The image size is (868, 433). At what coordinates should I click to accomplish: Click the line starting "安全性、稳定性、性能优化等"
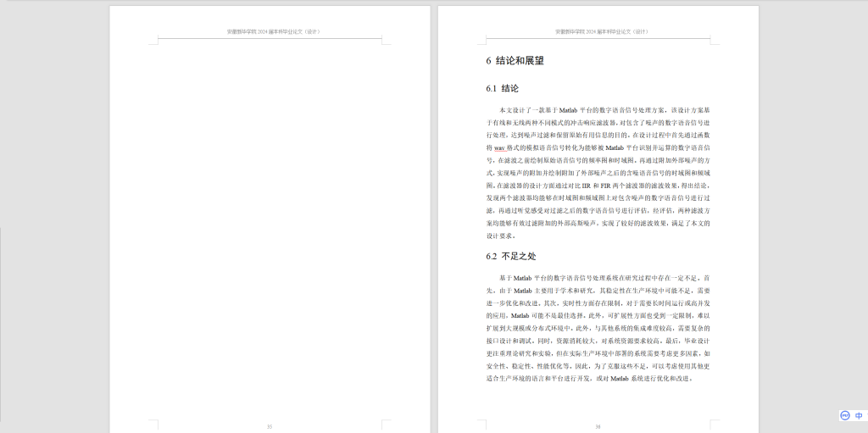598,366
